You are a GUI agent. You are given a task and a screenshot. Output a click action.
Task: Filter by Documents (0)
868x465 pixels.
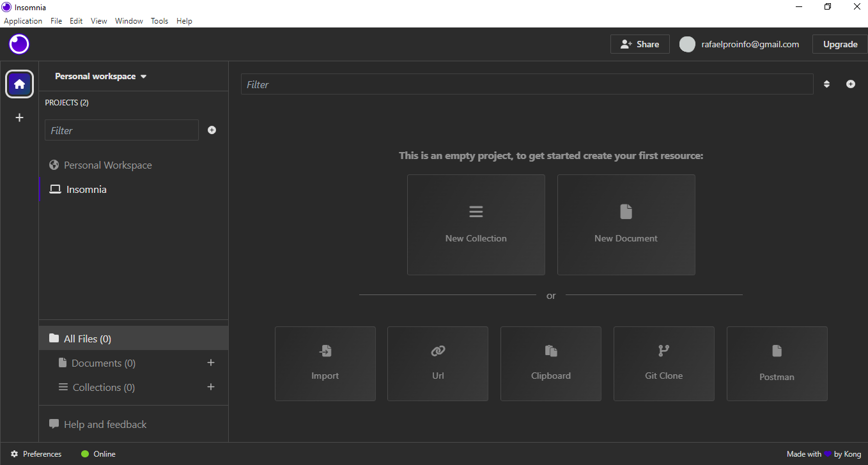coord(97,363)
